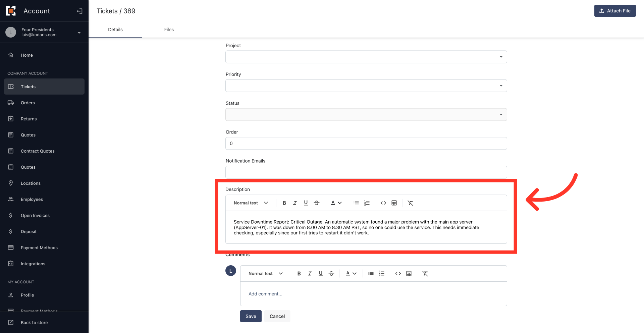
Task: Open Integrations in the sidebar
Action: click(44, 264)
